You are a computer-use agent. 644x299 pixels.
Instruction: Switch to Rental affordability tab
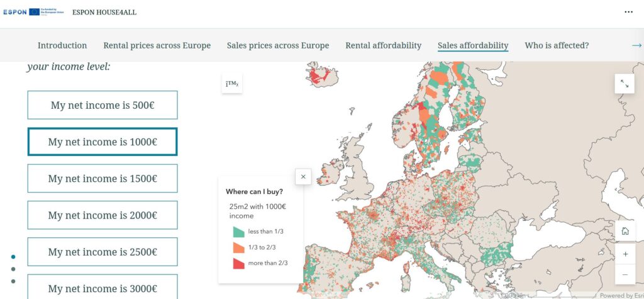pos(383,45)
